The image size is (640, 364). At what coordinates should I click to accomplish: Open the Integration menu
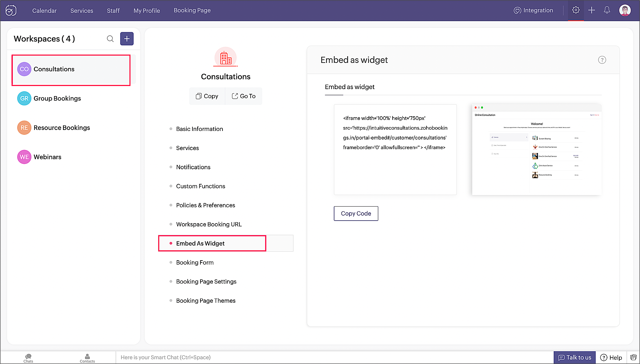pos(534,10)
